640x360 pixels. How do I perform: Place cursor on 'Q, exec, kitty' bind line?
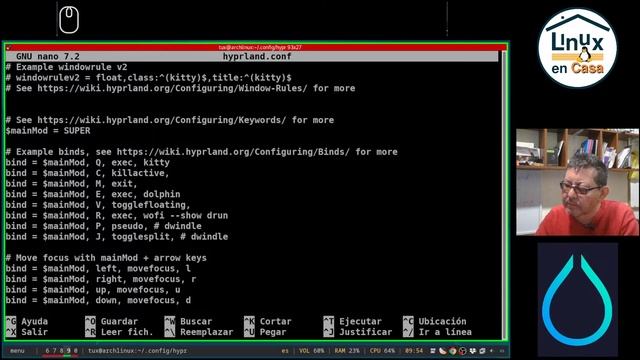[x=88, y=162]
